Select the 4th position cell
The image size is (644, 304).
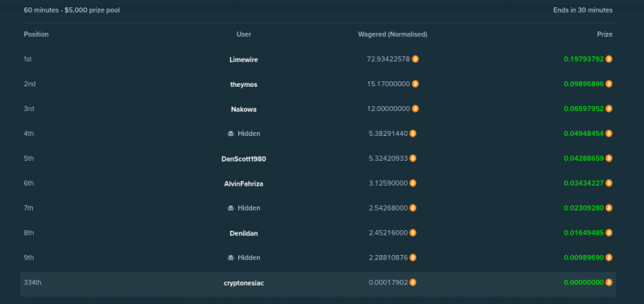29,134
